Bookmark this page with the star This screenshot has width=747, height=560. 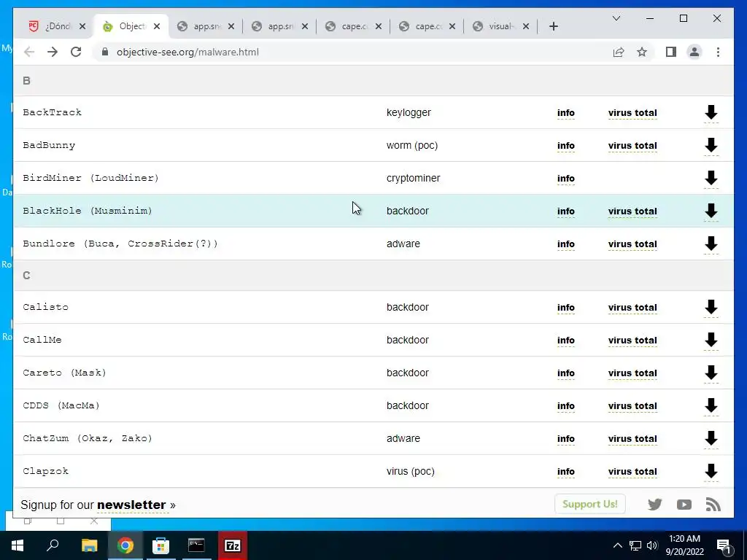tap(642, 52)
